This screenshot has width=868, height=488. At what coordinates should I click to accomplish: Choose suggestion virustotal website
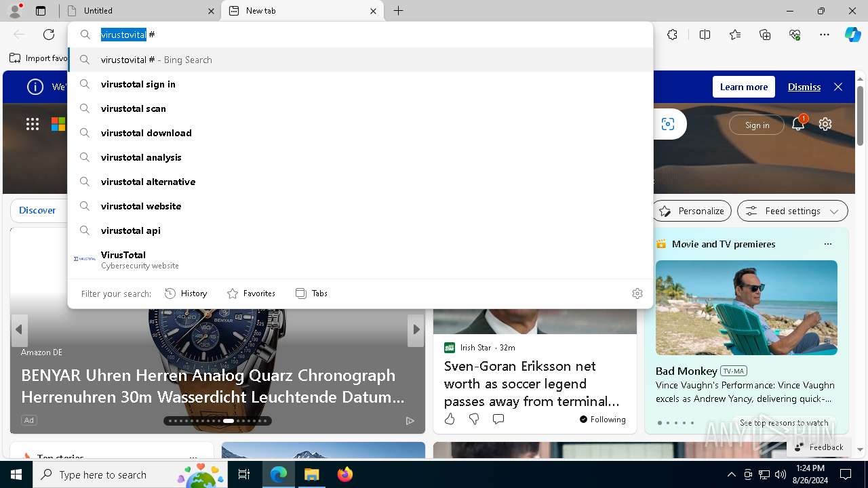[360, 206]
